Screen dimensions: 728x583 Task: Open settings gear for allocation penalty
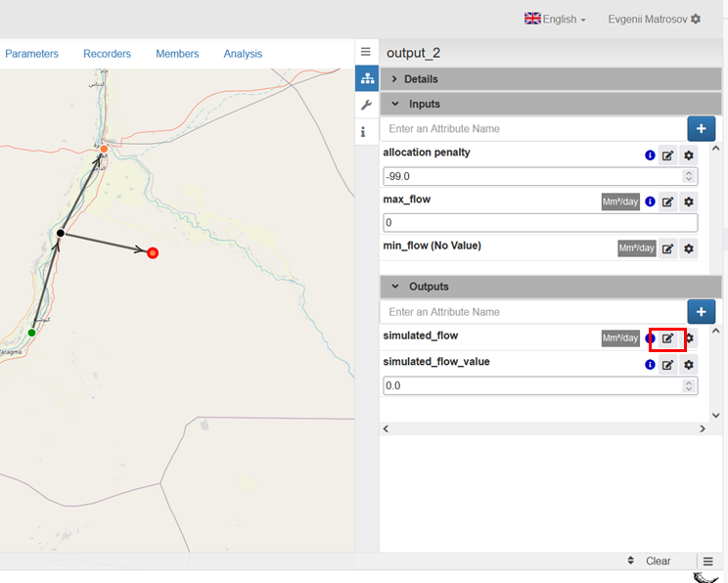(x=689, y=156)
